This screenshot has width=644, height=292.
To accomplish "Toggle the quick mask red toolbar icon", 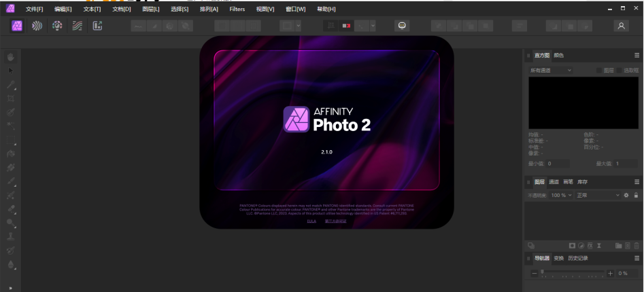I will coord(347,26).
